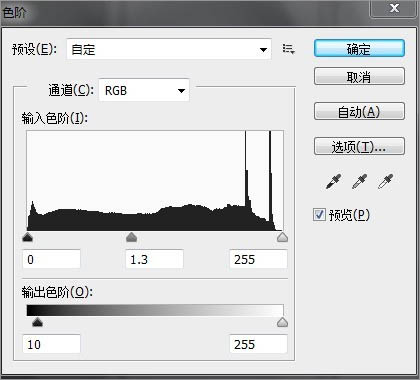Click the input black point slider handle
420x380 pixels.
click(28, 237)
